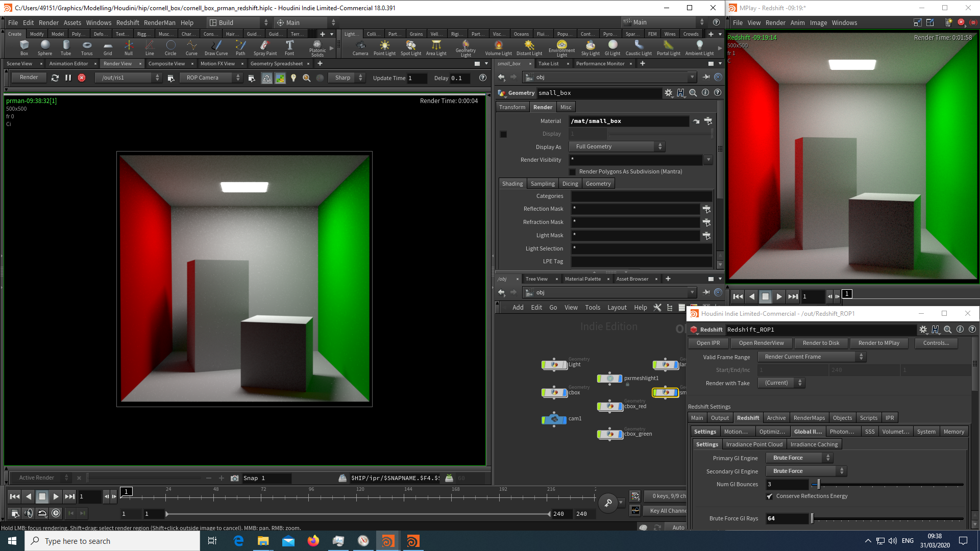
Task: Add a Spot Light from shelf
Action: pos(411,47)
